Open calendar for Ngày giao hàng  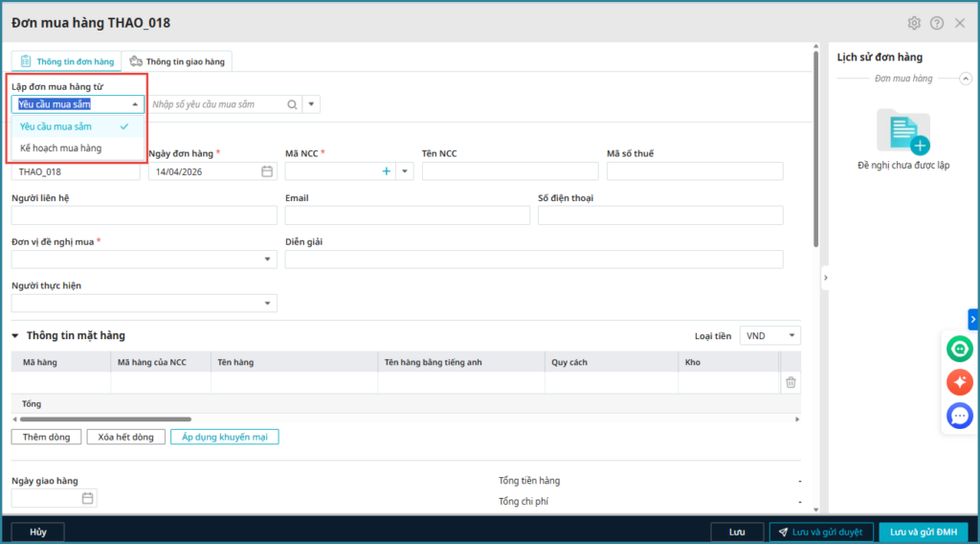click(88, 498)
